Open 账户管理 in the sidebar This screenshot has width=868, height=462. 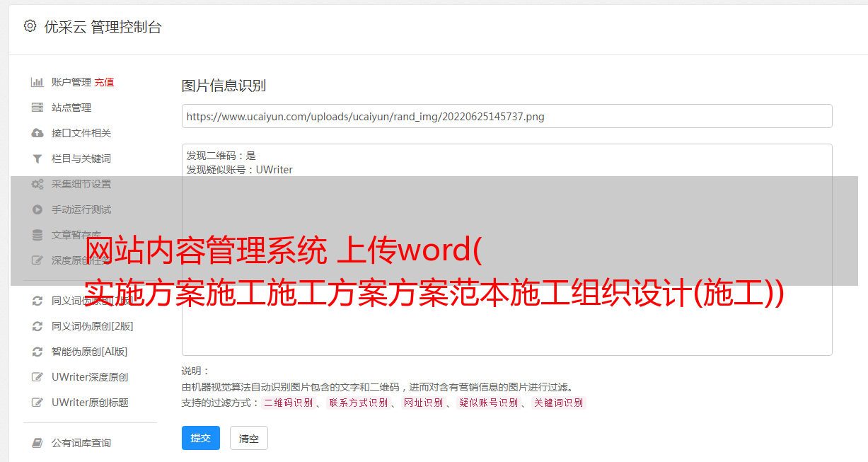[x=71, y=82]
